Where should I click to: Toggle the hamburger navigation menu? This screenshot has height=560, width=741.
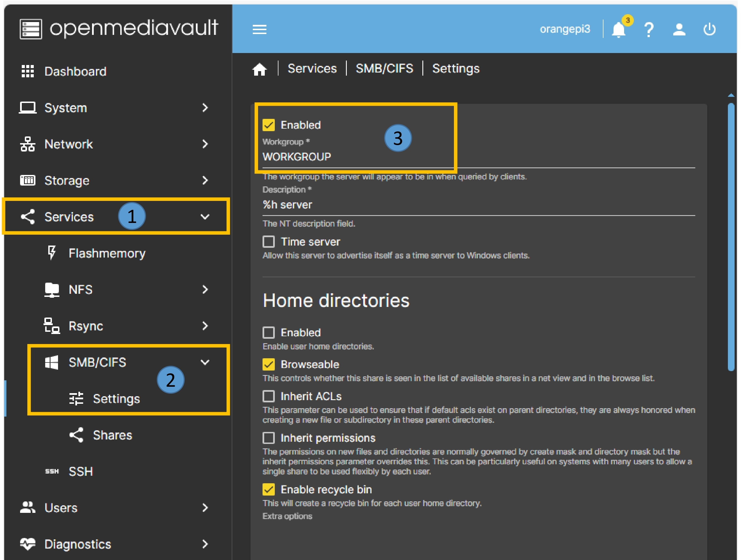259,30
